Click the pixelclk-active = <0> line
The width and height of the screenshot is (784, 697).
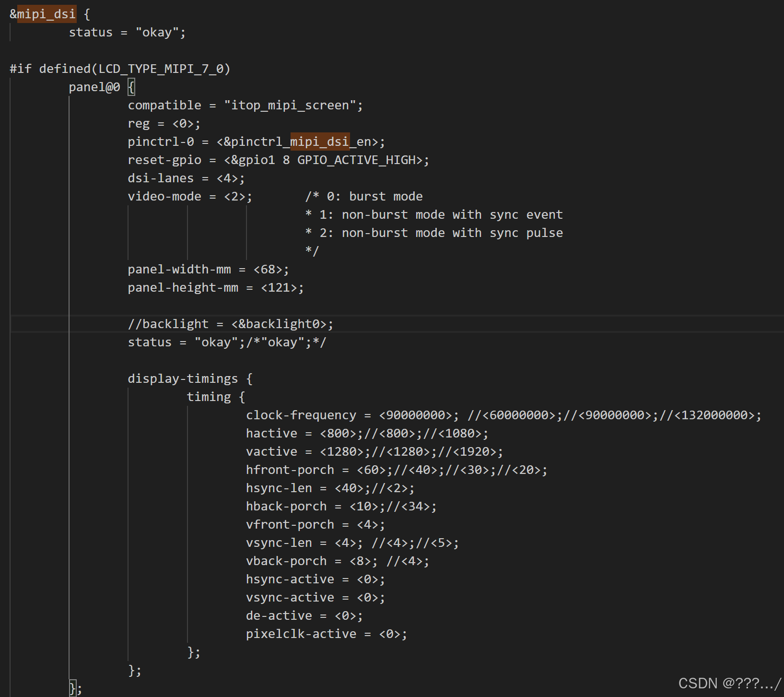pos(326,634)
